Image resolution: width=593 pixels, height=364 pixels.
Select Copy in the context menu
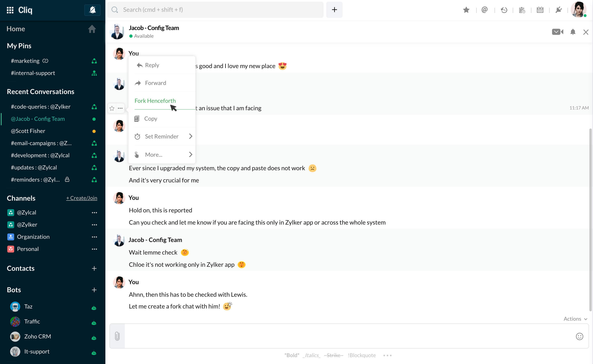(162, 118)
